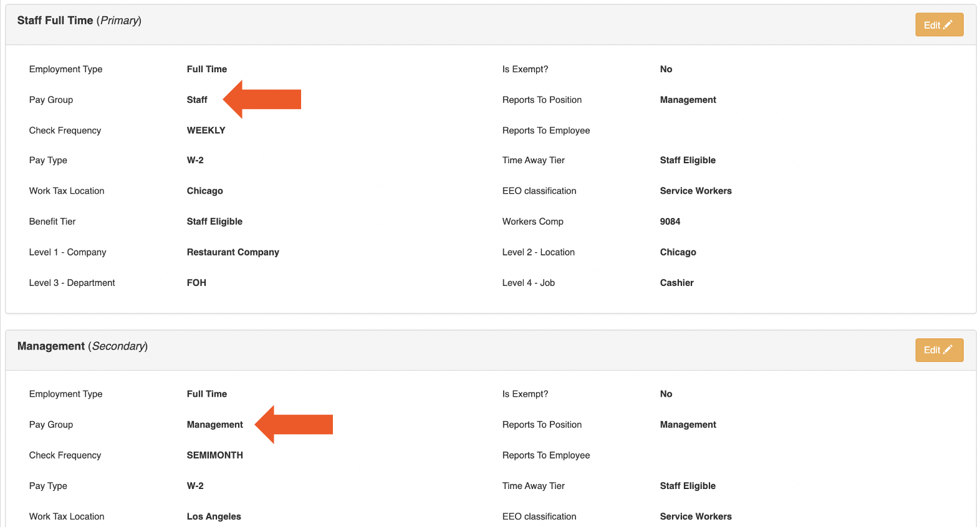Click Staff Eligible beside Benefit Tier
Image resolution: width=980 pixels, height=527 pixels.
click(214, 222)
